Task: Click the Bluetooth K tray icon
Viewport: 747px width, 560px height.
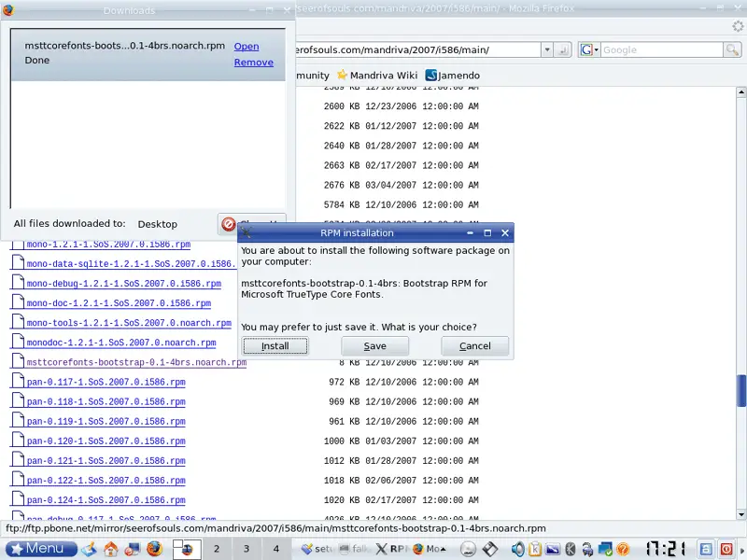Action: pyautogui.click(x=571, y=549)
